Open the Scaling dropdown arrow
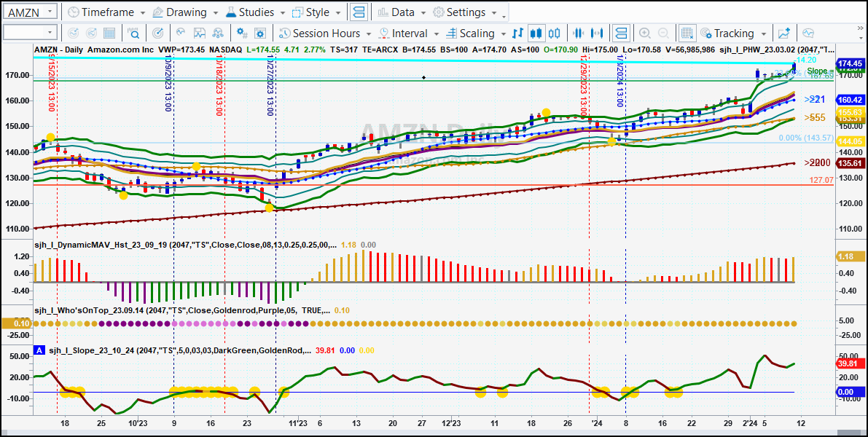 tap(503, 34)
